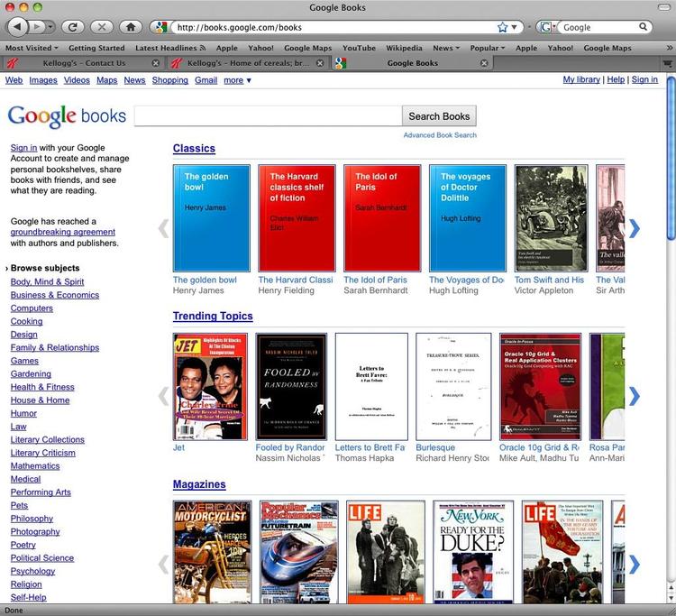Screen dimensions: 676x616
Task: Open Popular Mechanics magazine cover
Action: coord(299,552)
